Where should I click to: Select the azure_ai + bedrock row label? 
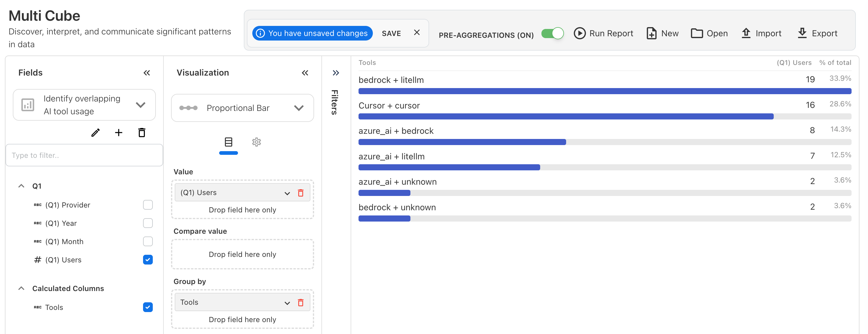point(396,131)
